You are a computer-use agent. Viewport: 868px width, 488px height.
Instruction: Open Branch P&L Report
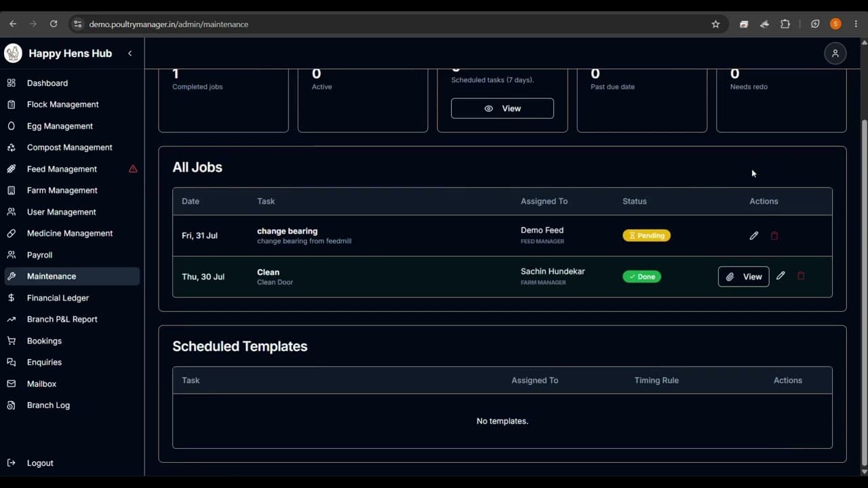(x=72, y=319)
